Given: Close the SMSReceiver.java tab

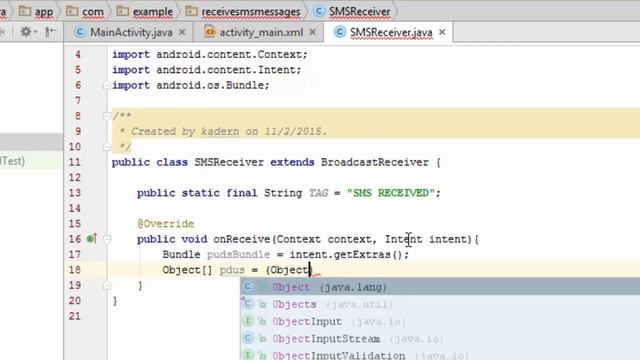Looking at the screenshot, I should 442,32.
